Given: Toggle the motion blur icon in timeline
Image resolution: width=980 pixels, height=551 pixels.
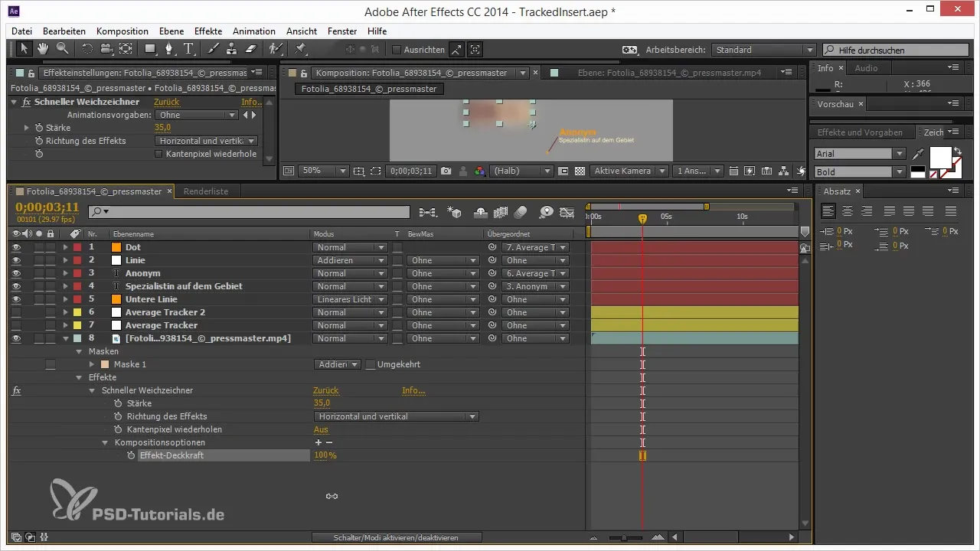Looking at the screenshot, I should 521,212.
